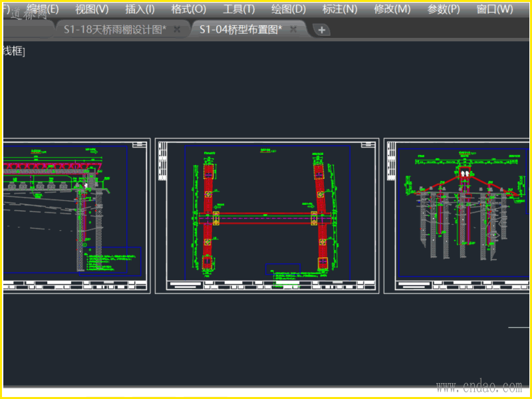Open the 绘图(D) menu
The width and height of the screenshot is (532, 399).
point(289,9)
